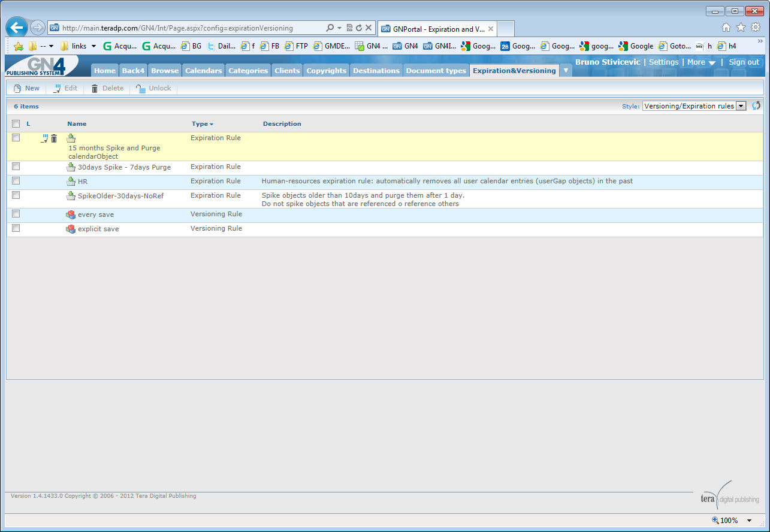This screenshot has width=770, height=532.
Task: Switch to the Browse tab
Action: pyautogui.click(x=165, y=71)
